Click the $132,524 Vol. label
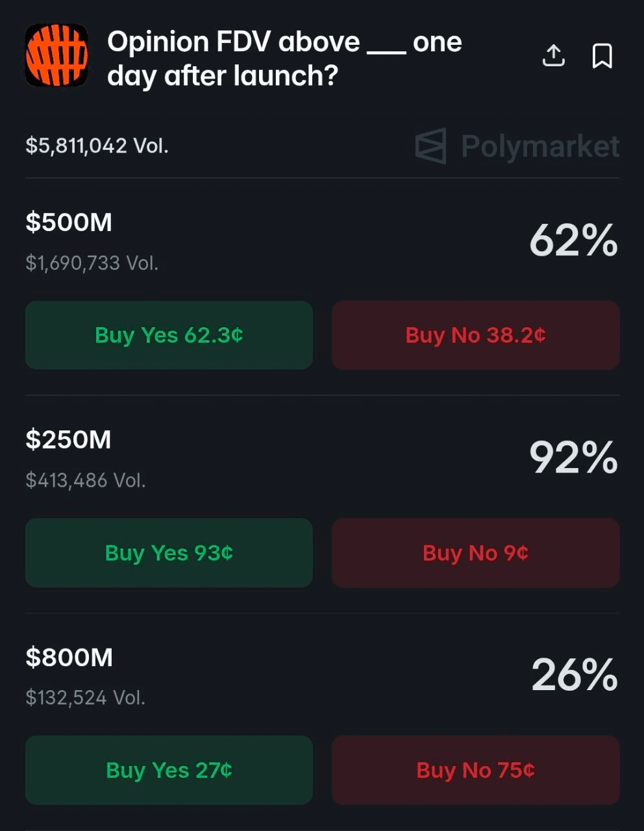This screenshot has width=644, height=831. (x=86, y=697)
